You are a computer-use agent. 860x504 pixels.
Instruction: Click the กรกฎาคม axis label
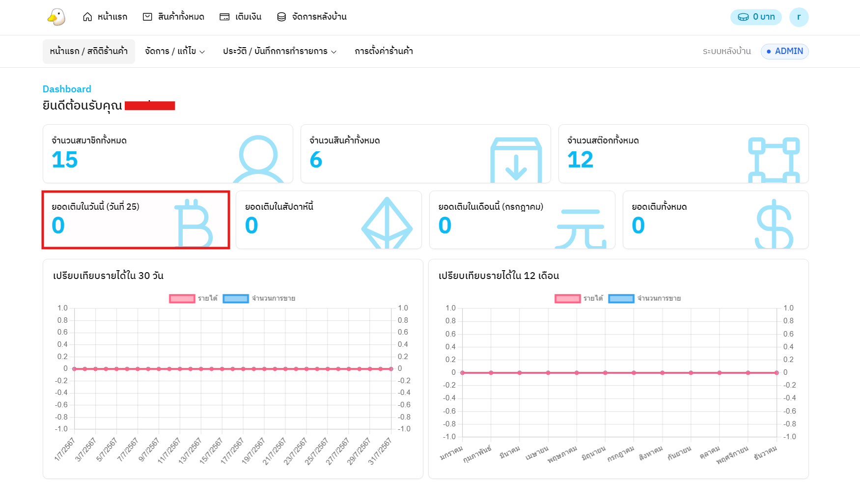(x=621, y=454)
